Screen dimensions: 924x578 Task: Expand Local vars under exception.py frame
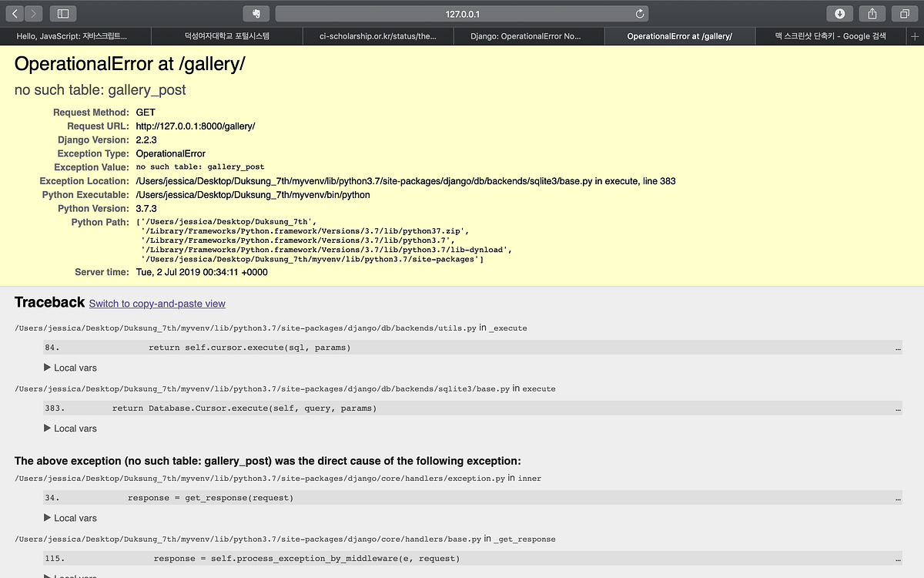tap(70, 518)
